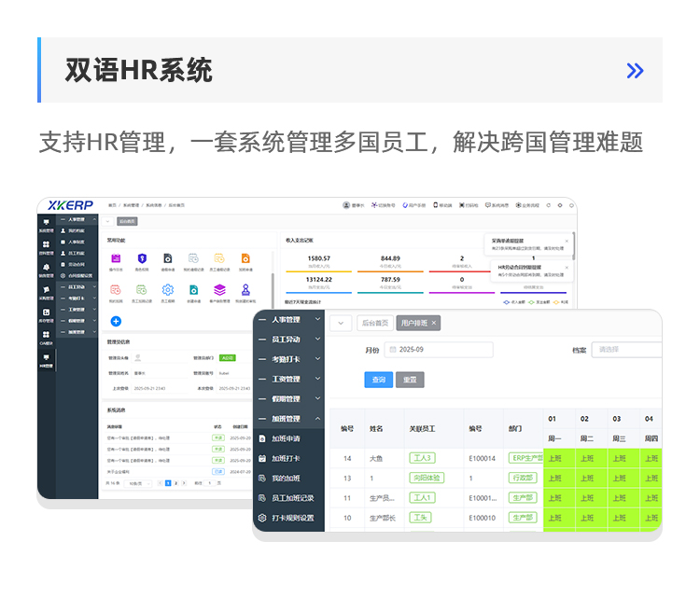Screen dimensions: 700x597
Task: Click the blue 查询 button
Action: point(378,380)
